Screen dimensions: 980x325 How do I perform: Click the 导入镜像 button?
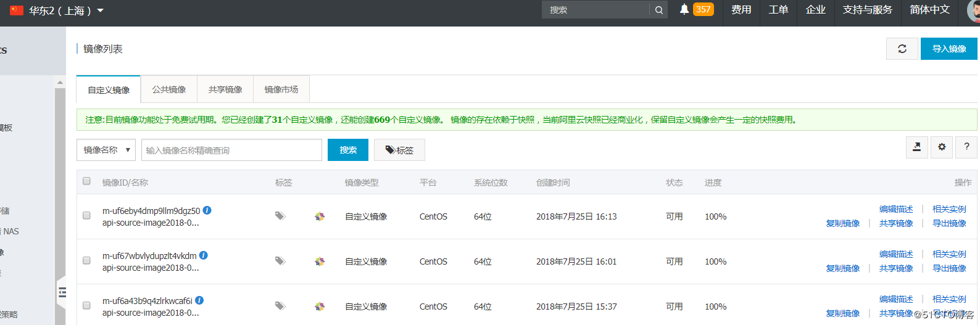(x=949, y=49)
